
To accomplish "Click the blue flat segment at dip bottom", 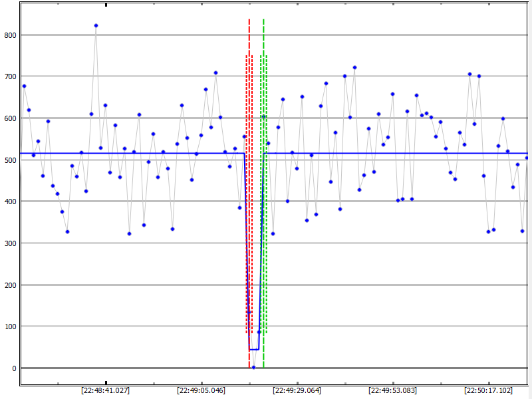I will pos(253,349).
